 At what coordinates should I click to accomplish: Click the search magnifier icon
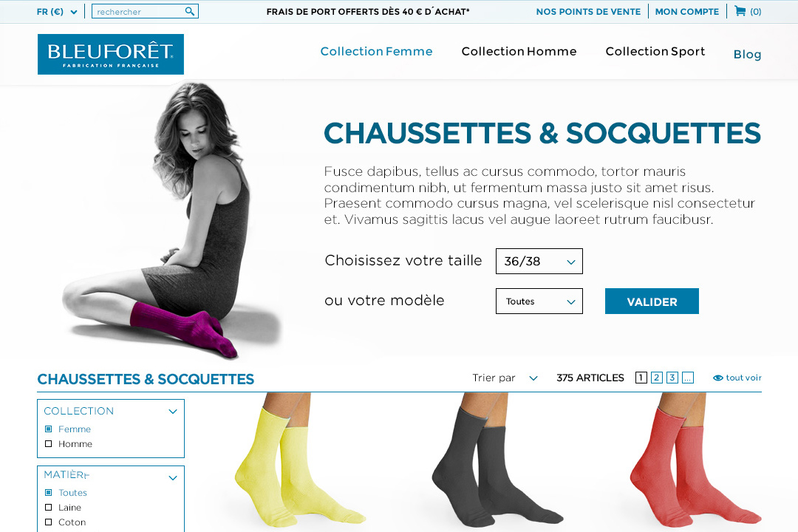189,11
